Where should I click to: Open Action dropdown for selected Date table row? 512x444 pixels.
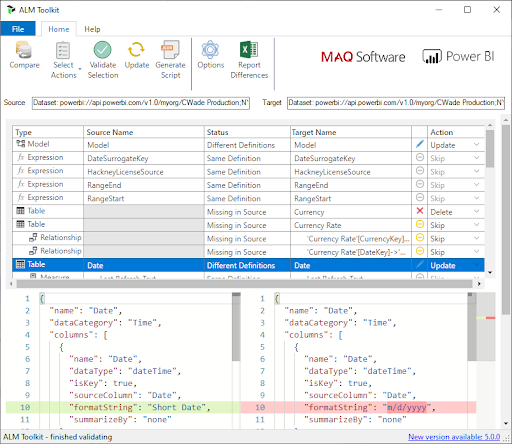477,265
